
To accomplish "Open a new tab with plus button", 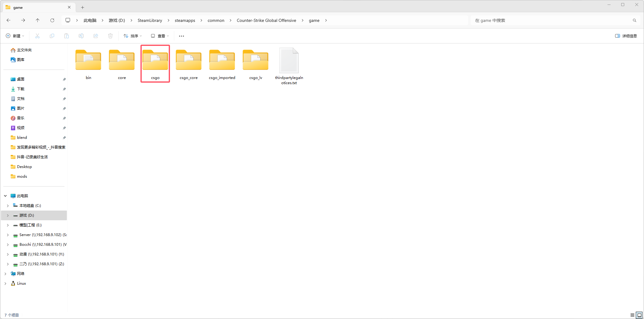I will point(82,7).
